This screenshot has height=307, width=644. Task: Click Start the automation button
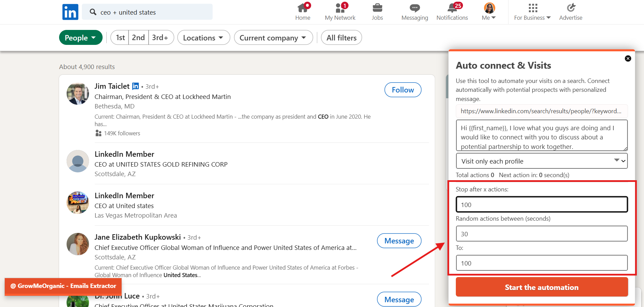[542, 287]
